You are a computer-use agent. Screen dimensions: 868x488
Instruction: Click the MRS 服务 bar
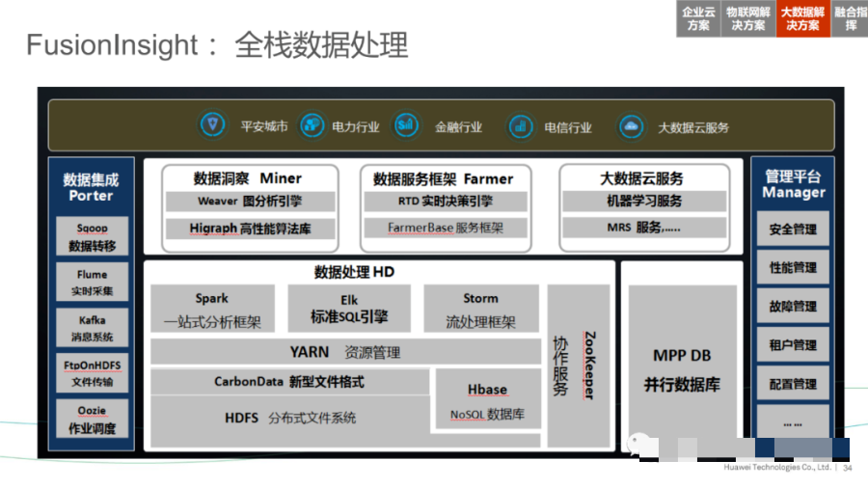coord(644,228)
